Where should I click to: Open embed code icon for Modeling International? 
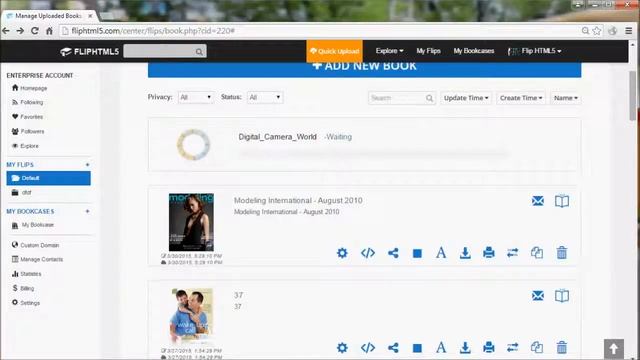pyautogui.click(x=368, y=253)
